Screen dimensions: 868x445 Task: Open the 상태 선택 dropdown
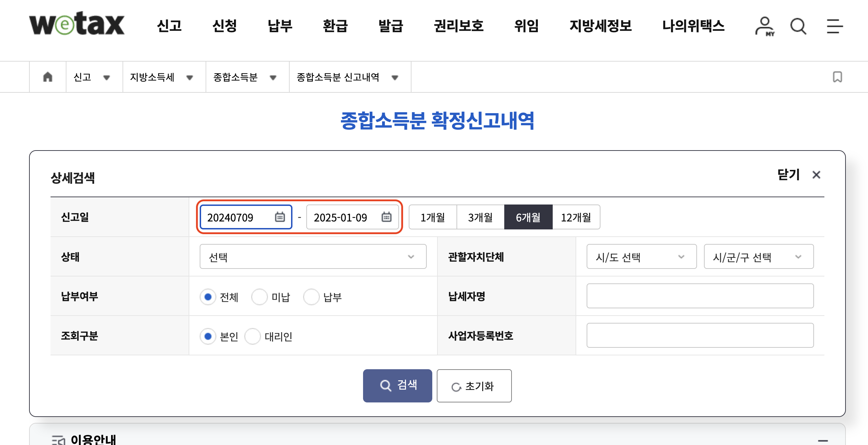(x=313, y=257)
